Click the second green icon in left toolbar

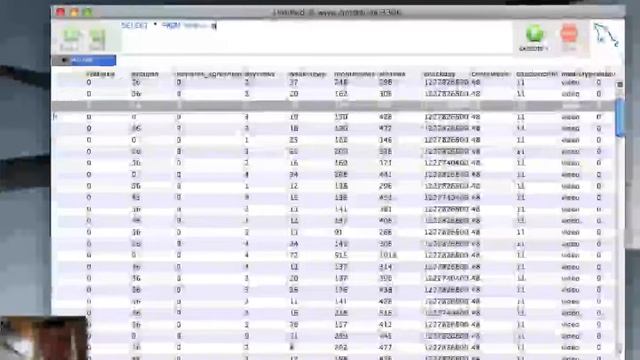point(97,39)
